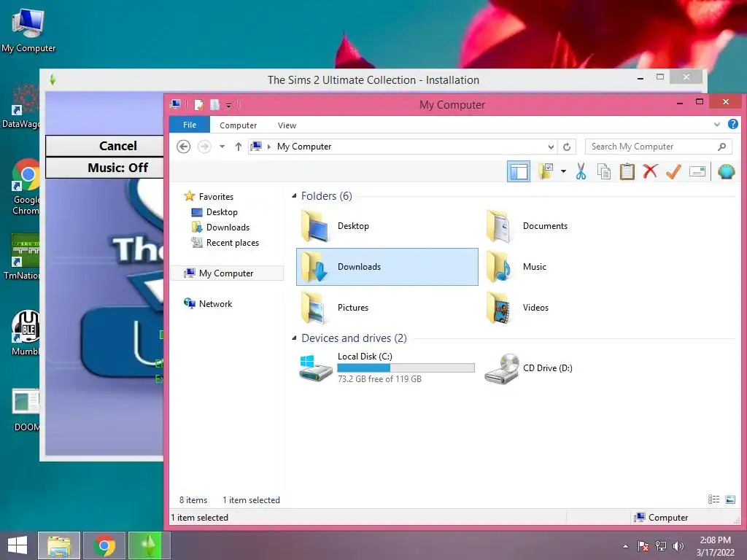The height and width of the screenshot is (560, 747).
Task: Go back with the Back arrow
Action: point(183,146)
